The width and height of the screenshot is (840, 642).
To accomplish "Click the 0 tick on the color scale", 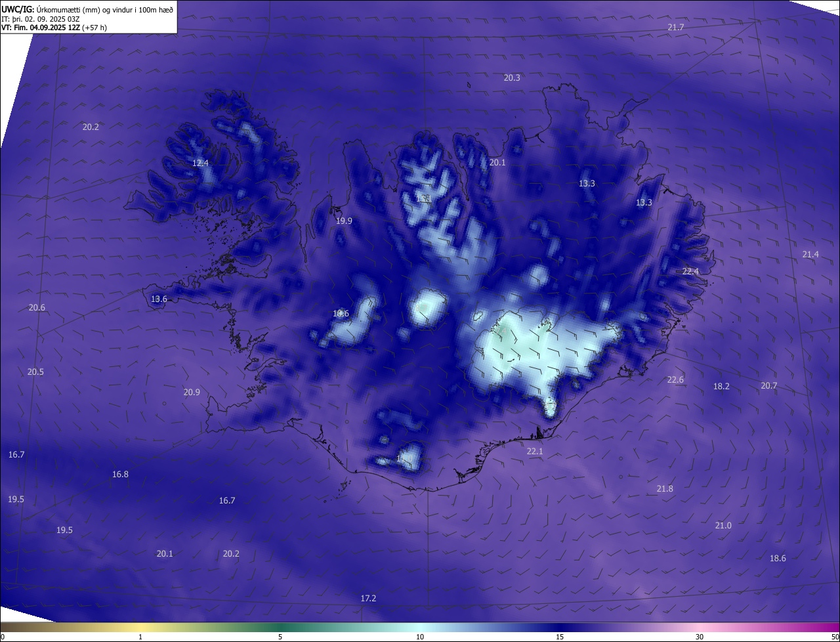I will [x=3, y=637].
